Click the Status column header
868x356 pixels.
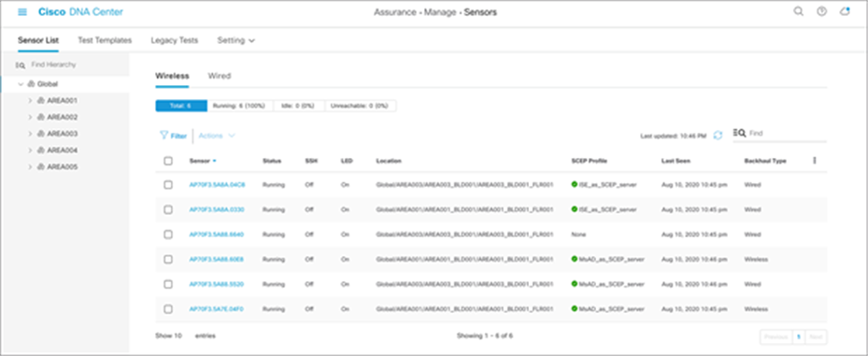272,161
